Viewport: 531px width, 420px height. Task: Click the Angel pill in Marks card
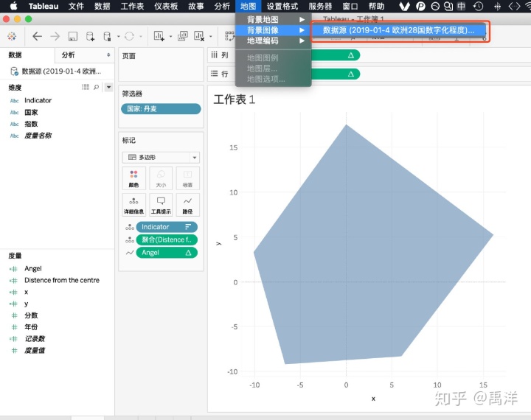[167, 253]
